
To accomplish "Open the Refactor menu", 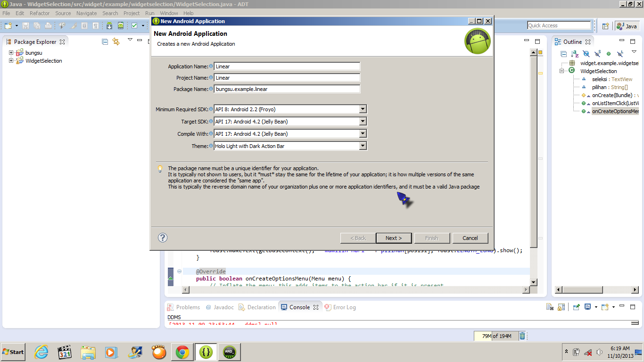I will point(40,13).
